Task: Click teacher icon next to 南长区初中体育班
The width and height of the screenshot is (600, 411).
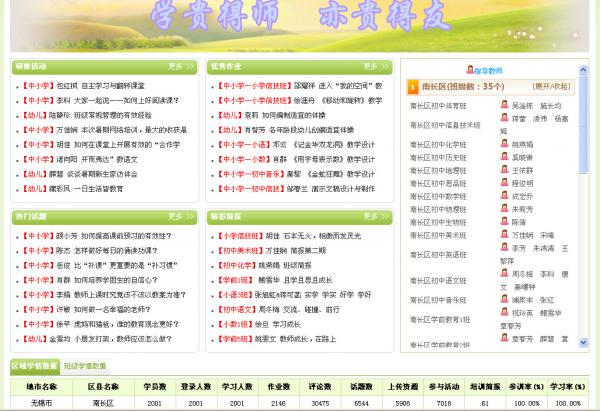Action: pyautogui.click(x=505, y=105)
